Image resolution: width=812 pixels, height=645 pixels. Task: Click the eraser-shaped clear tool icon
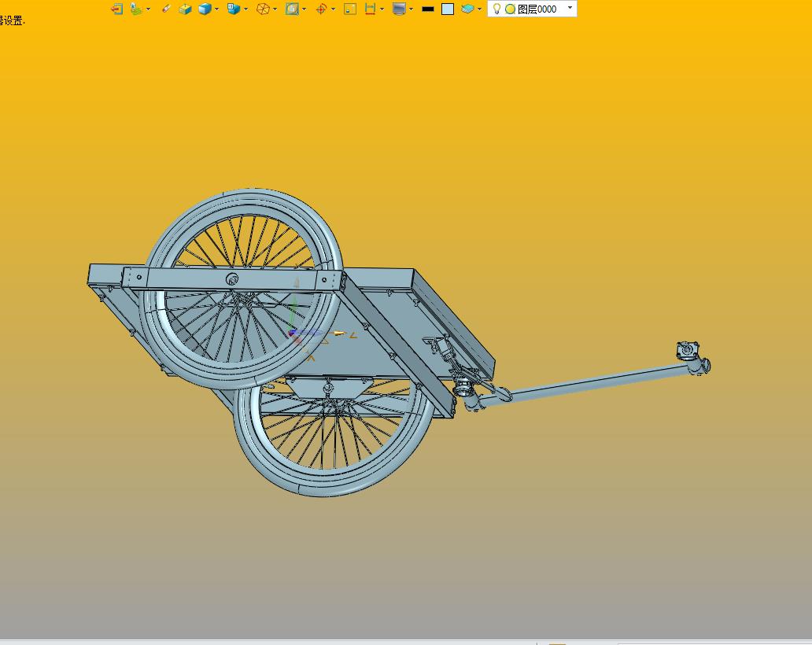[x=166, y=9]
